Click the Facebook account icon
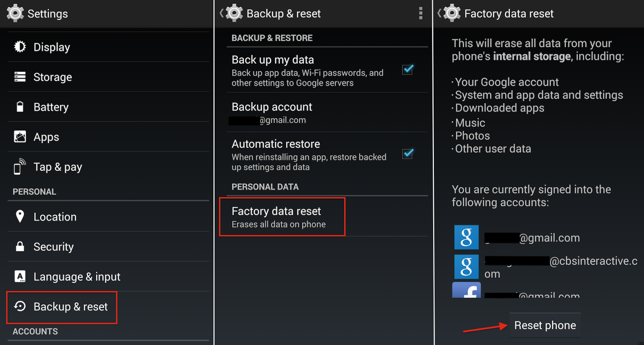Viewport: 644px width, 345px height. [x=466, y=290]
